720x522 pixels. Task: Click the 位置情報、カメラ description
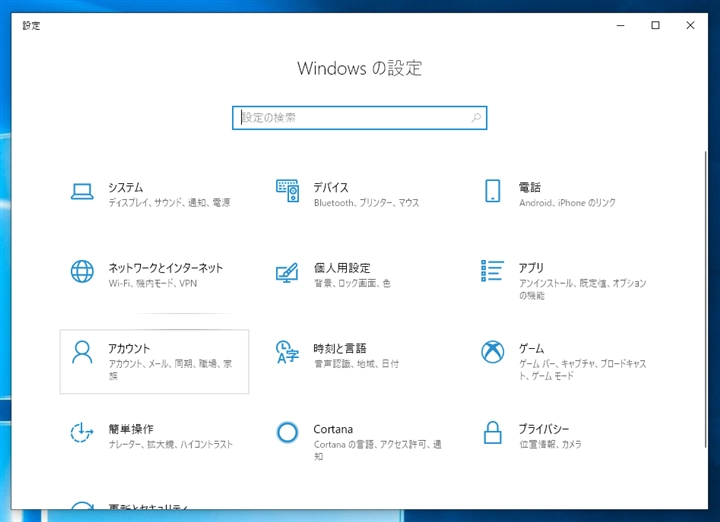click(551, 444)
